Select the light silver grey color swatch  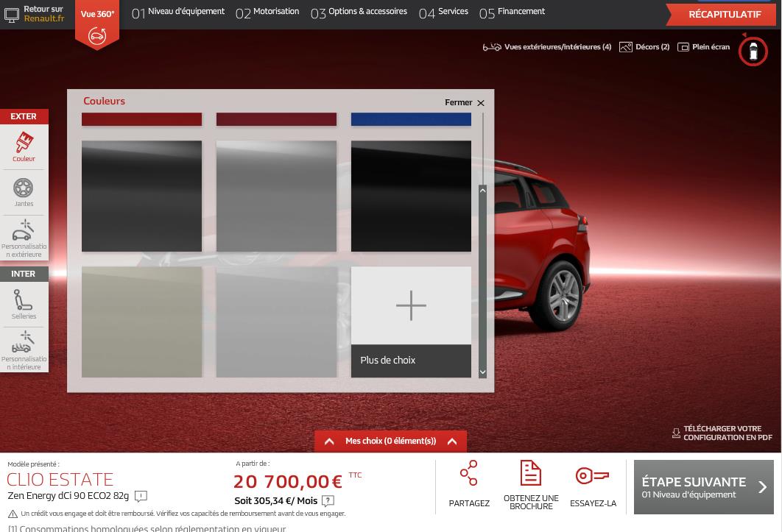point(276,322)
